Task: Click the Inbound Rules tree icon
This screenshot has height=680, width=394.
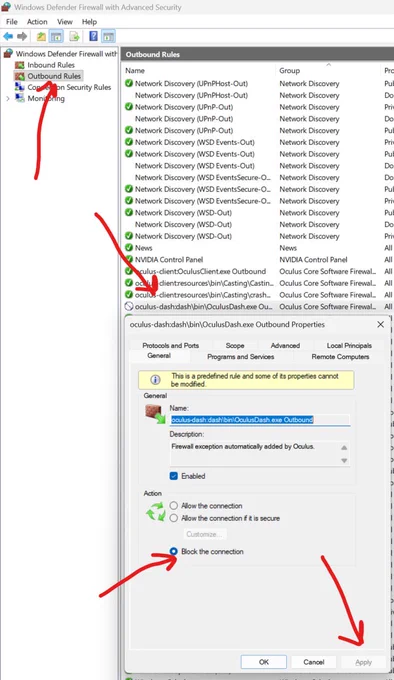Action: tap(20, 65)
